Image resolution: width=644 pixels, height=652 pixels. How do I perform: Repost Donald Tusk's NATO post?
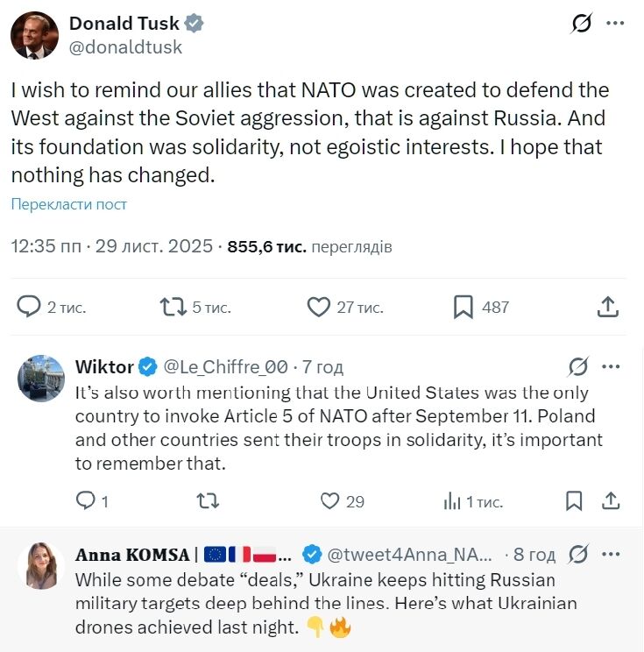(173, 307)
